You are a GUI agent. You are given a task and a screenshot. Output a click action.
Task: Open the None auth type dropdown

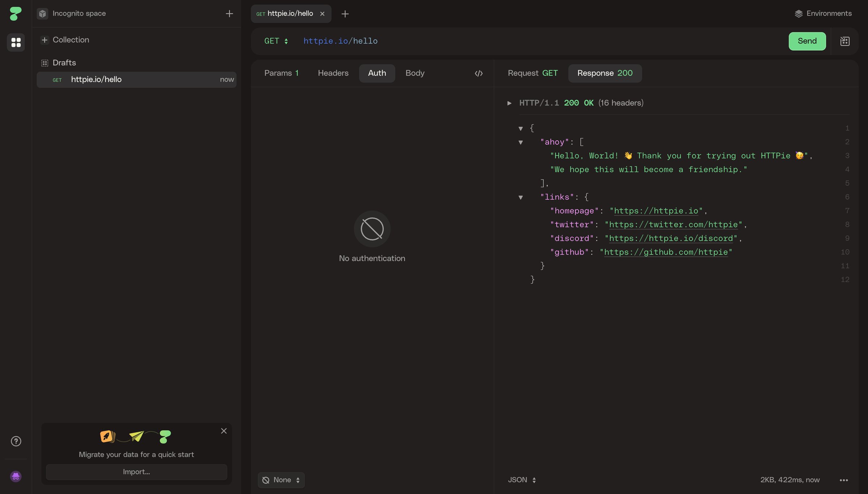tap(281, 480)
